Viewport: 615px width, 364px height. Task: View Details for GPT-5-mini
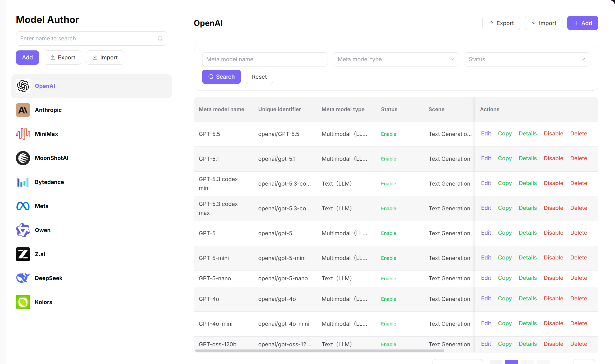coord(528,258)
